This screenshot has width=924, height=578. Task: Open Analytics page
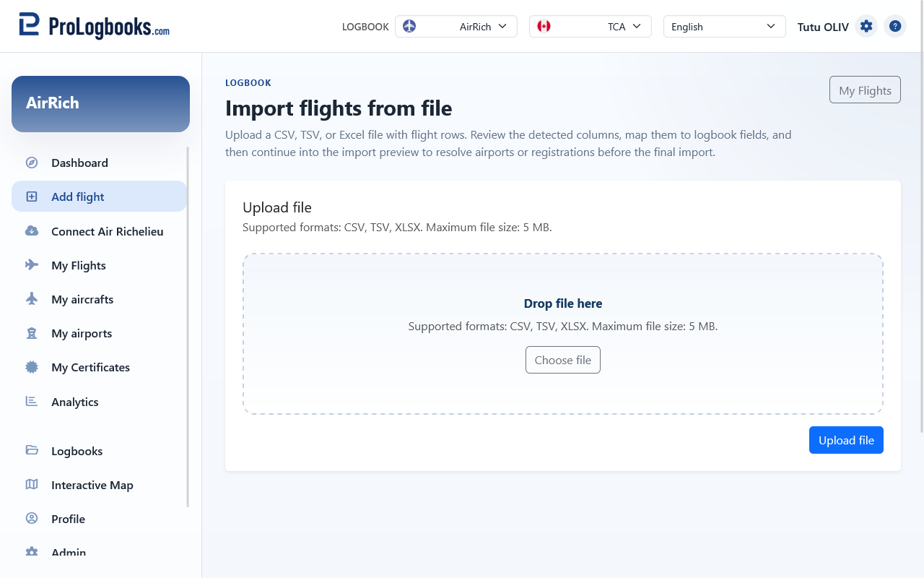pyautogui.click(x=99, y=402)
